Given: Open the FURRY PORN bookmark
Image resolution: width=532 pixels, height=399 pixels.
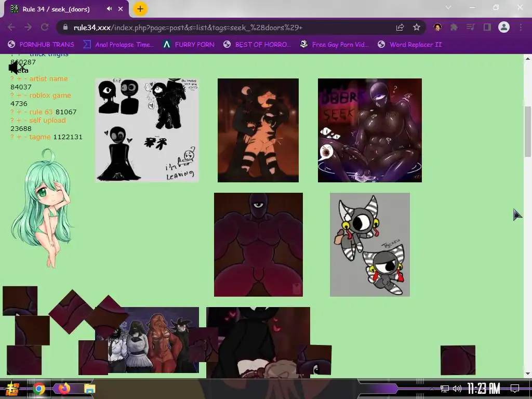Looking at the screenshot, I should [189, 45].
